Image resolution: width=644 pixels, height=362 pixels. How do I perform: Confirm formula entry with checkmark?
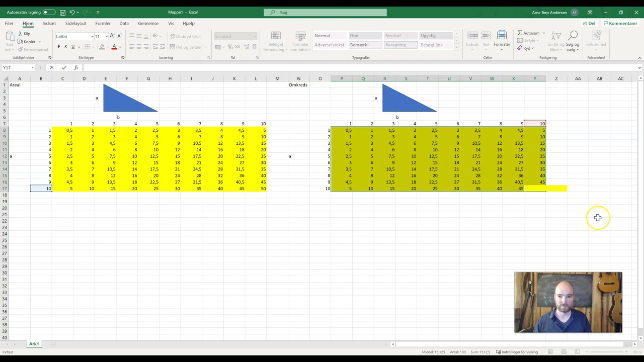(64, 68)
